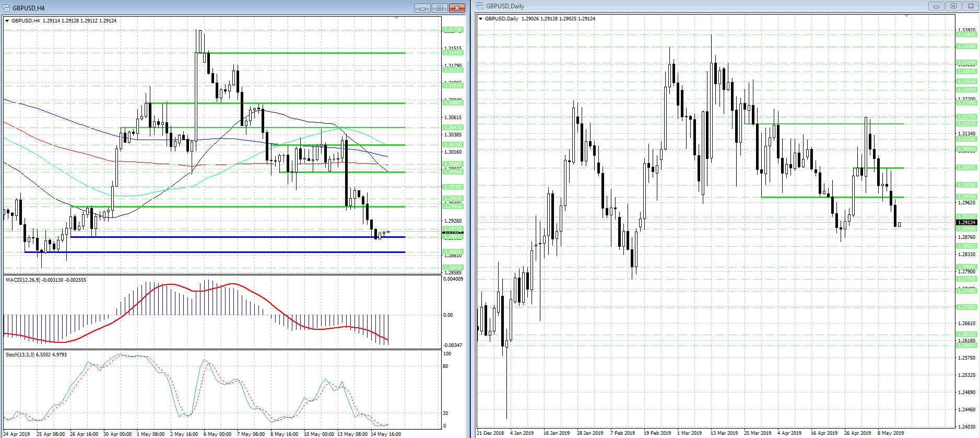The image size is (980, 438).
Task: Click the chart shift marker on Daily chart
Action: click(x=907, y=16)
